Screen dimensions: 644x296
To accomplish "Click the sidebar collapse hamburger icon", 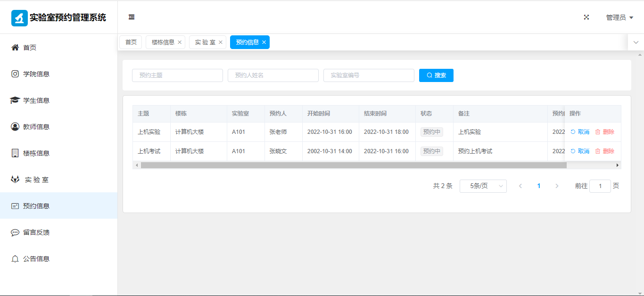I will [132, 17].
